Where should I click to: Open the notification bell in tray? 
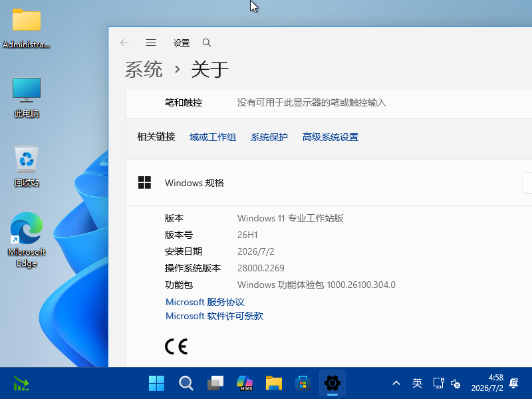tap(513, 383)
